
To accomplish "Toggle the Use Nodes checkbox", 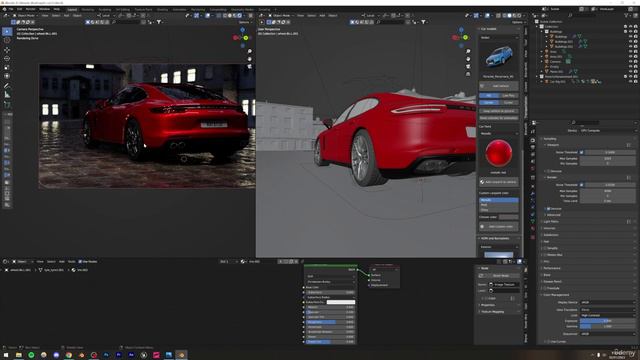I will click(x=80, y=262).
